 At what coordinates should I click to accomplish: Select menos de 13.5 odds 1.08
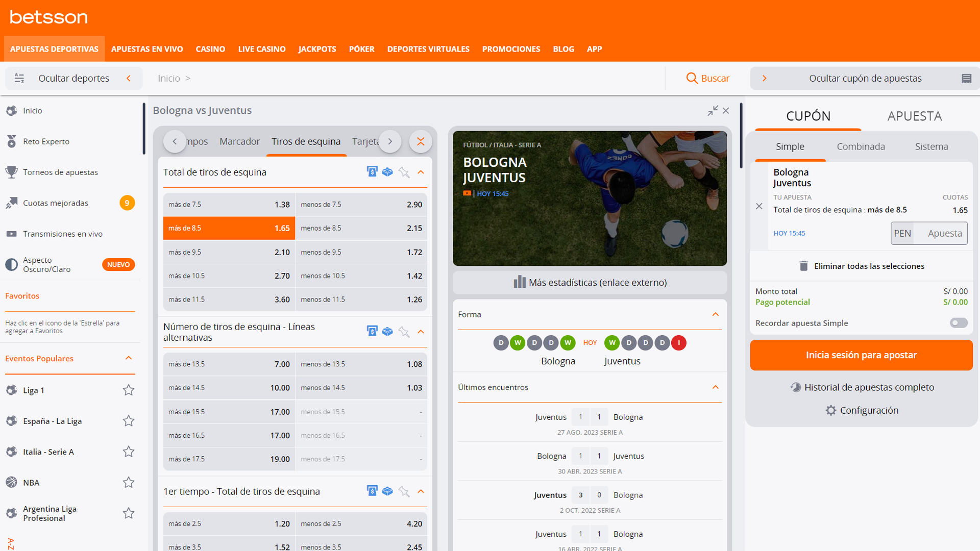(361, 364)
